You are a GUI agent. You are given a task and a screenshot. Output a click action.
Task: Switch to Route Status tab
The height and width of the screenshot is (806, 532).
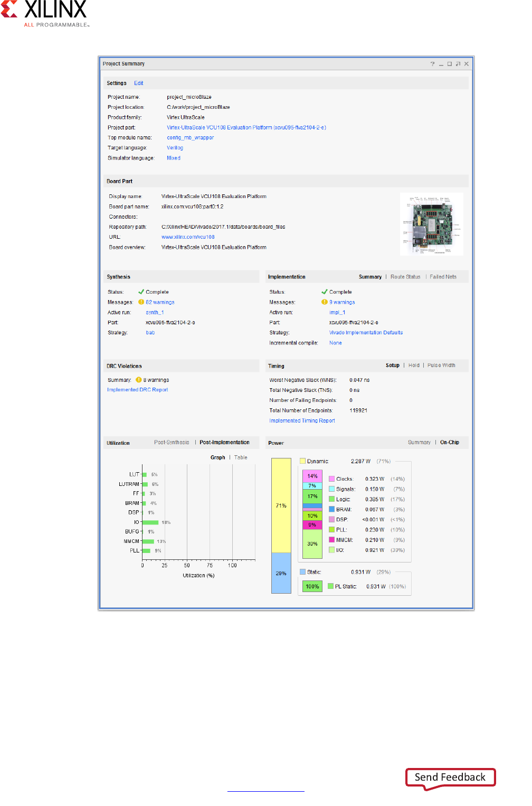(405, 277)
